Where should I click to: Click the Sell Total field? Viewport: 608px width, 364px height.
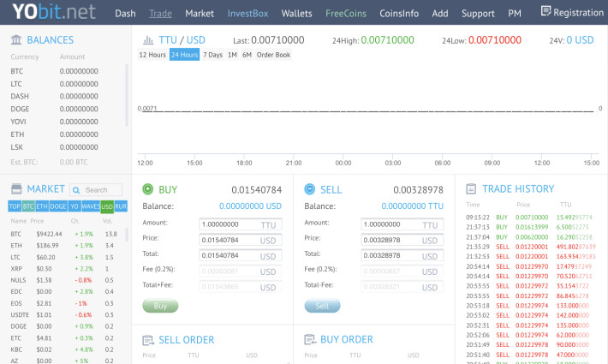tap(402, 255)
